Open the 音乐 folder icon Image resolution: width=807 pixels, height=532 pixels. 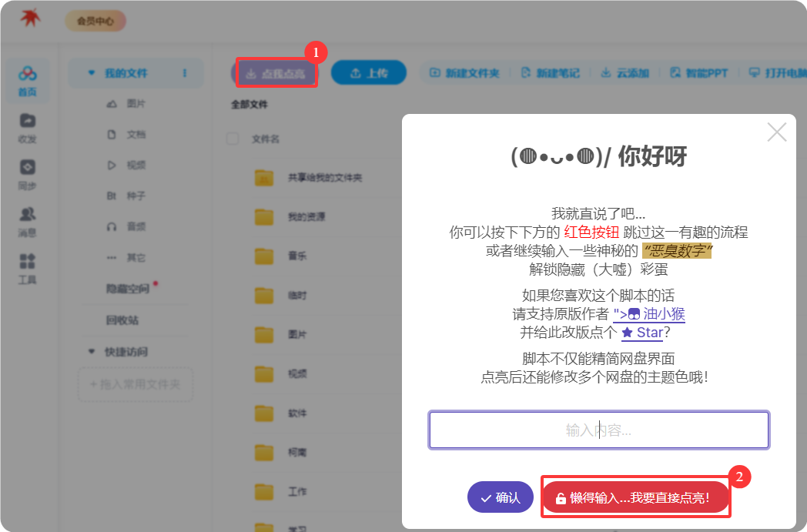click(264, 256)
